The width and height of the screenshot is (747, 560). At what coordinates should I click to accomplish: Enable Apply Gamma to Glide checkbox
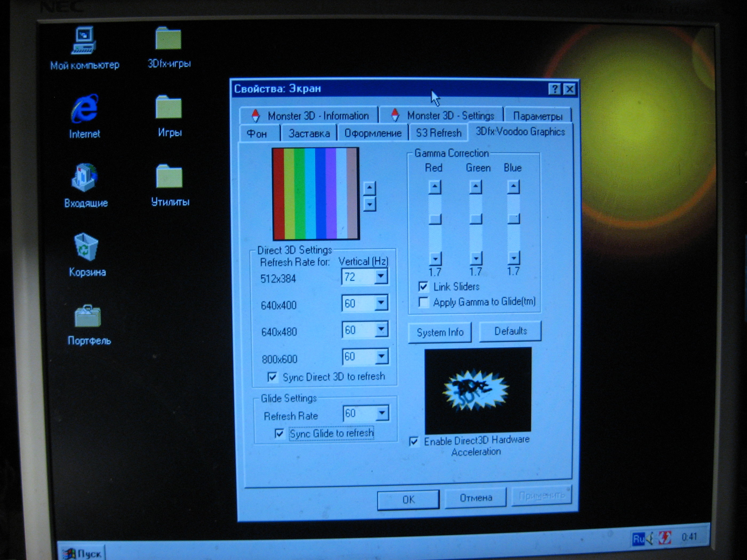tap(423, 302)
